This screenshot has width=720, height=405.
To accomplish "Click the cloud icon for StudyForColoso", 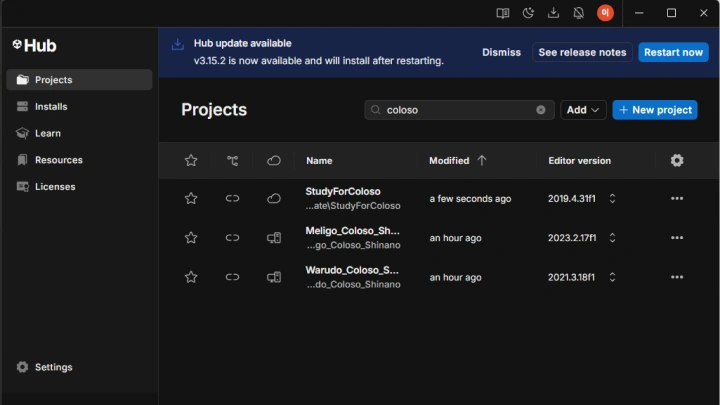I will click(x=274, y=199).
